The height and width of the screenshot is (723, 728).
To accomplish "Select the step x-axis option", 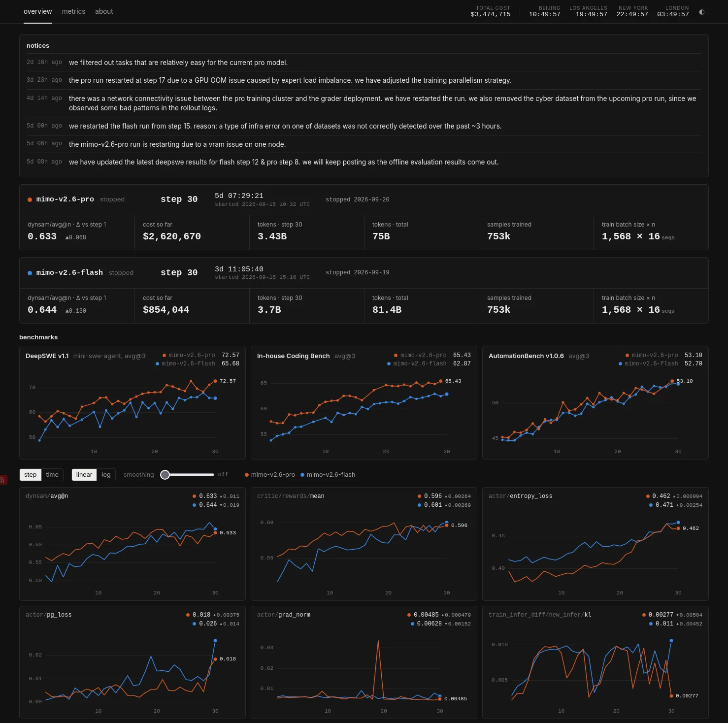I will pos(31,475).
